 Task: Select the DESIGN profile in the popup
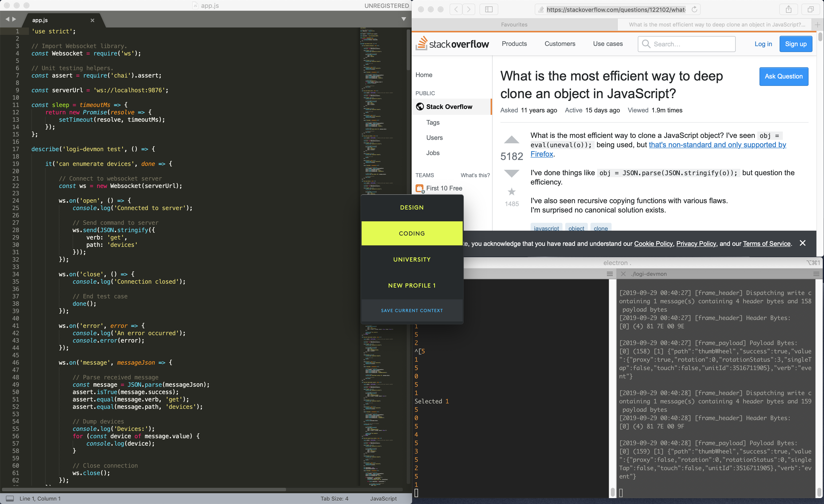pos(412,207)
